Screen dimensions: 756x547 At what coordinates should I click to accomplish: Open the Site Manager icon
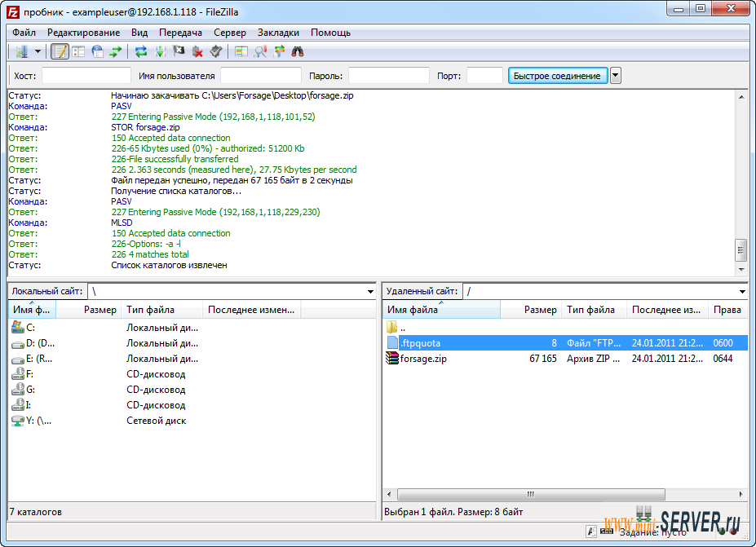click(22, 51)
